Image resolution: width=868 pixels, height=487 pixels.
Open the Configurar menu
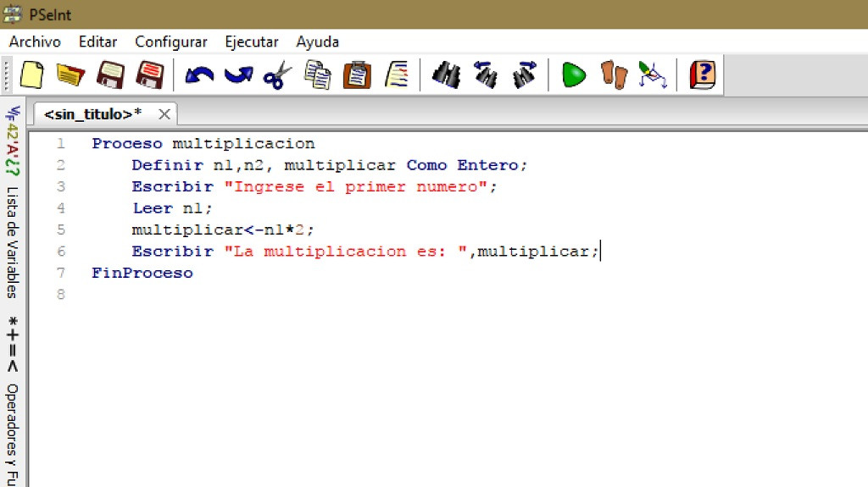170,42
